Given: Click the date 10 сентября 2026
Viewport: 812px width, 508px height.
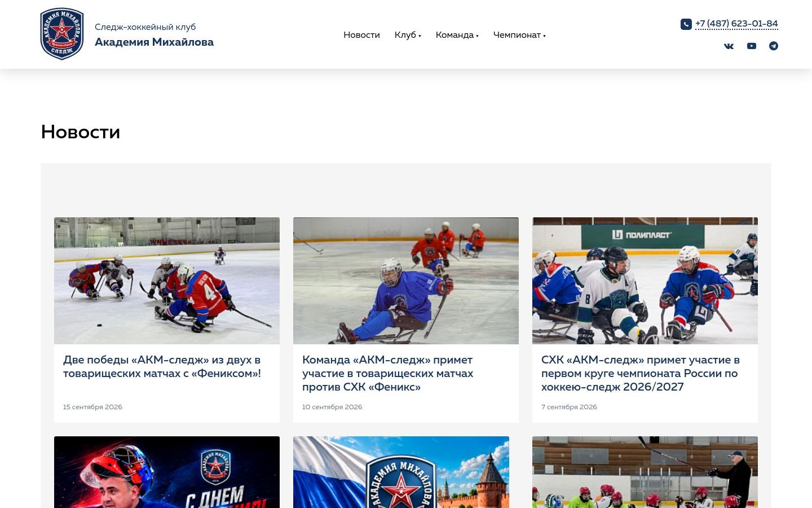Looking at the screenshot, I should pos(332,407).
